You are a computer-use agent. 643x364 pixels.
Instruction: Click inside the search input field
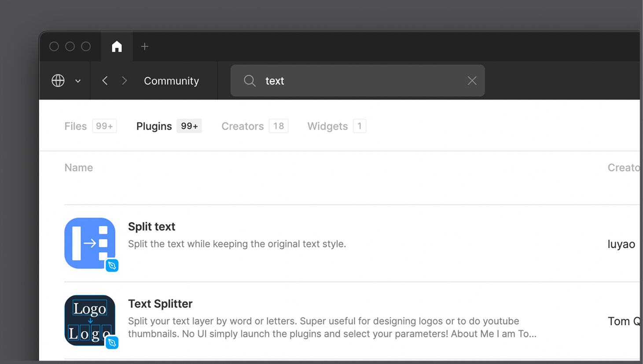352,81
